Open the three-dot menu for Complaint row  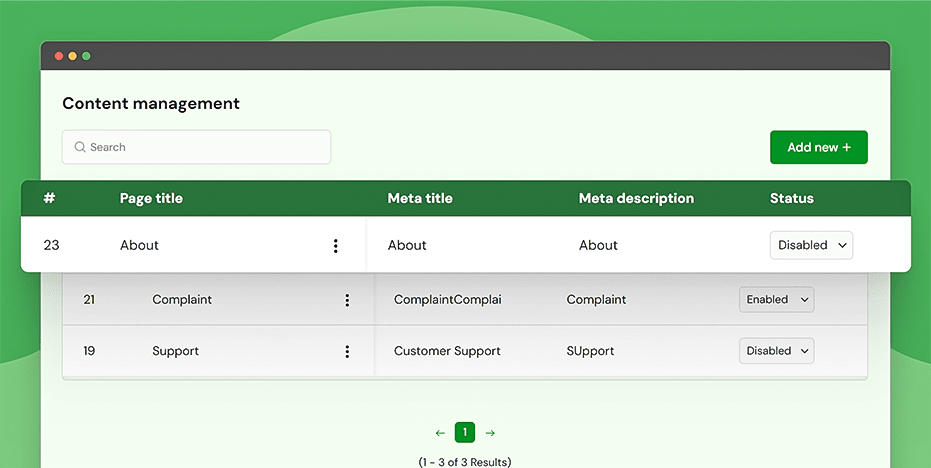(x=347, y=300)
